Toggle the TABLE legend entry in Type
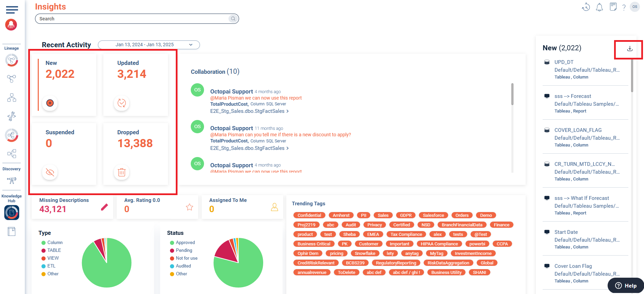The image size is (644, 294). pos(54,250)
